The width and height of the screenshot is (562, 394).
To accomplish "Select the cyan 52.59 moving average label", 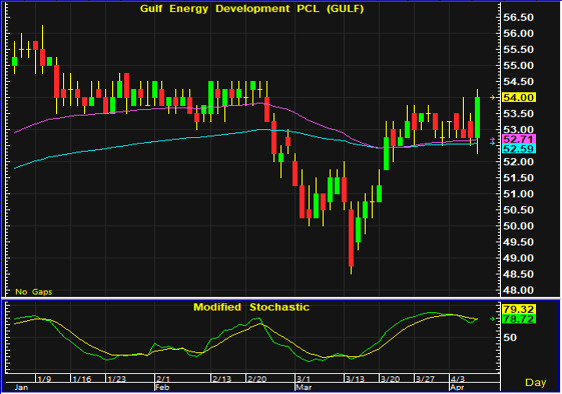I will point(519,148).
